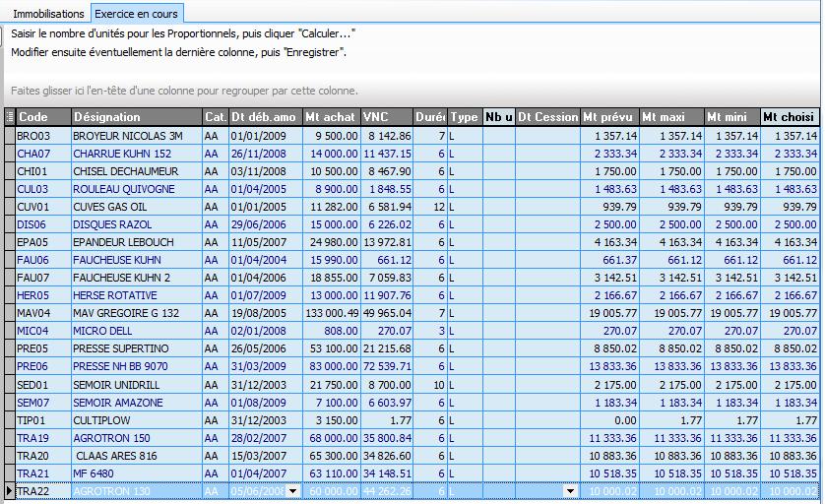Click the Type column header
This screenshot has width=825, height=504.
click(x=464, y=117)
